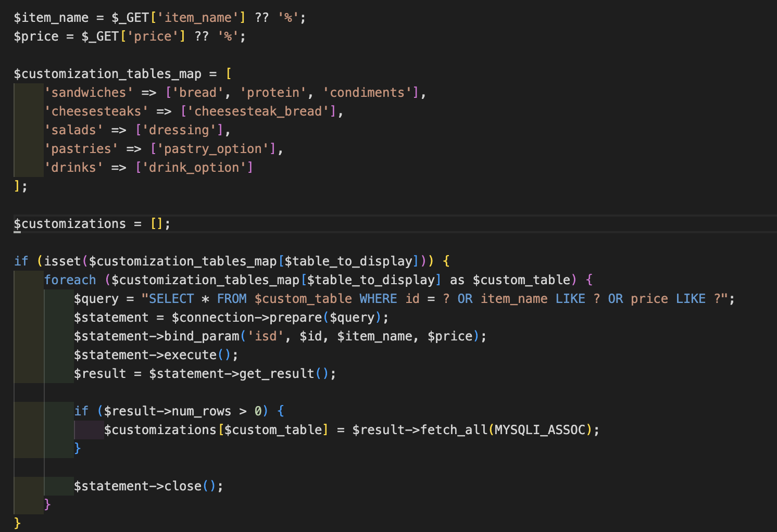Click the 'salads' array key
This screenshot has height=532, width=777.
click(x=73, y=130)
